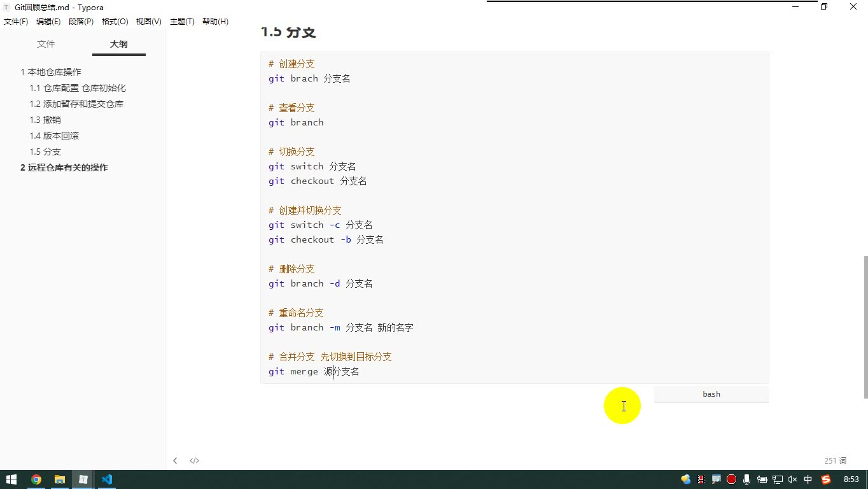Jump to outline item 1 本地仓库操作
This screenshot has height=489, width=868.
[51, 72]
